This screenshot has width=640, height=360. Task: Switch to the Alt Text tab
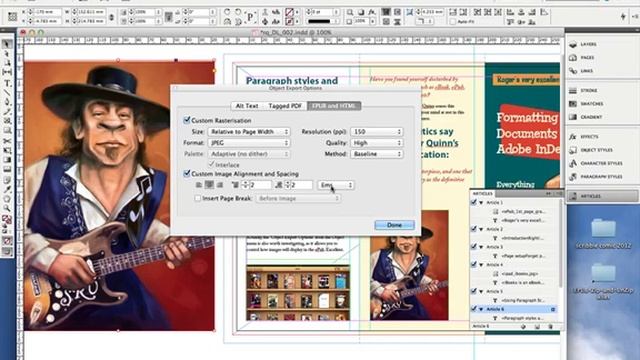(247, 106)
